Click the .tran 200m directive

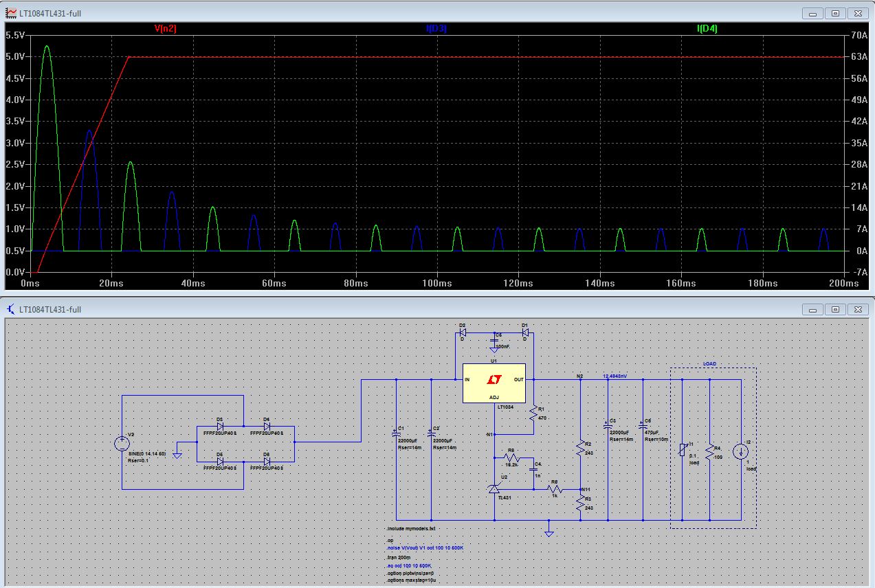(x=399, y=557)
